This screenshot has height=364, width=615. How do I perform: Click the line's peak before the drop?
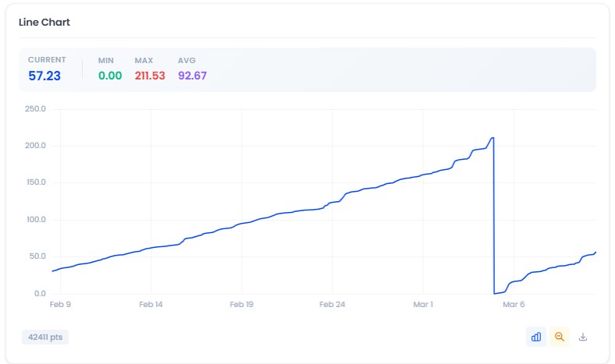coord(492,138)
